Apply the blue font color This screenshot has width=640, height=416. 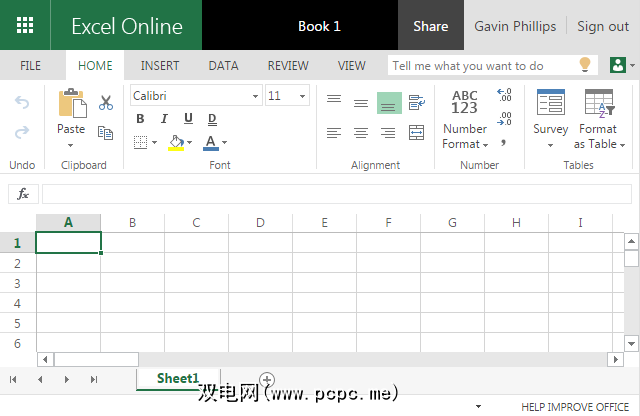pyautogui.click(x=211, y=142)
